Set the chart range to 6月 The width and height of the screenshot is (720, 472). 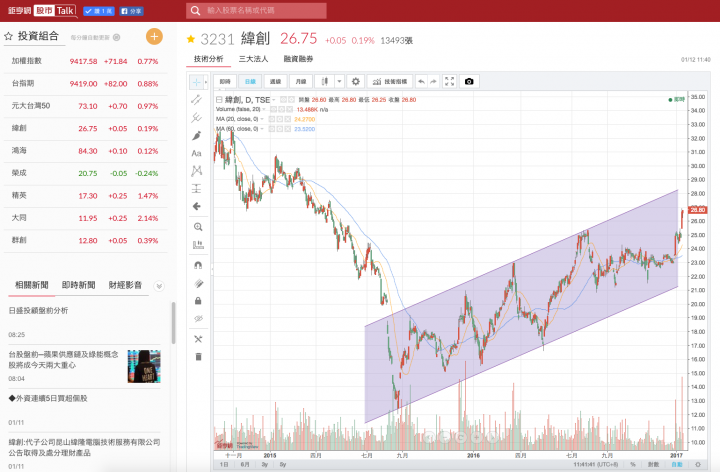[x=245, y=465]
